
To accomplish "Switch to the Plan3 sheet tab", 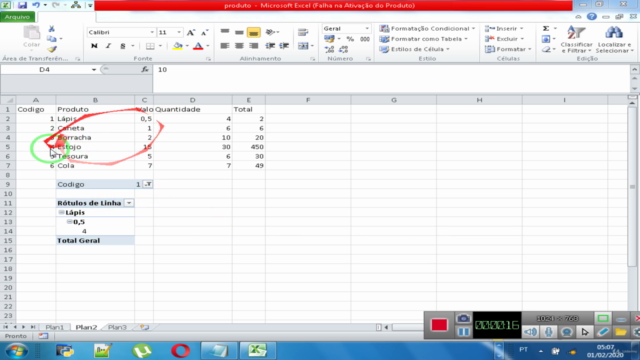I will (117, 327).
